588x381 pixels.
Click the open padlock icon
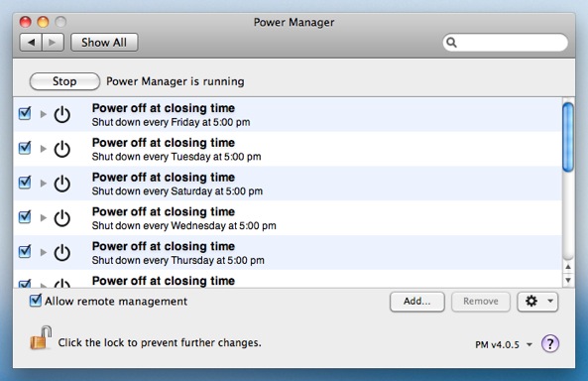41,337
